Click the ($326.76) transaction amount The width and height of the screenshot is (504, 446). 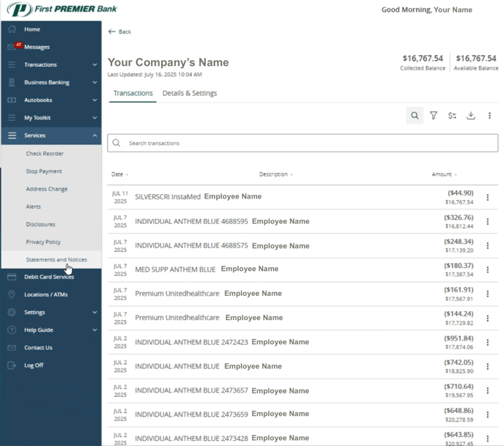tap(459, 218)
